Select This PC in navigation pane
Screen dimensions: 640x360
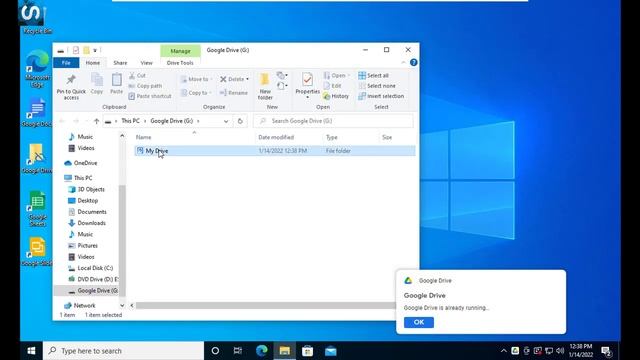[78, 178]
